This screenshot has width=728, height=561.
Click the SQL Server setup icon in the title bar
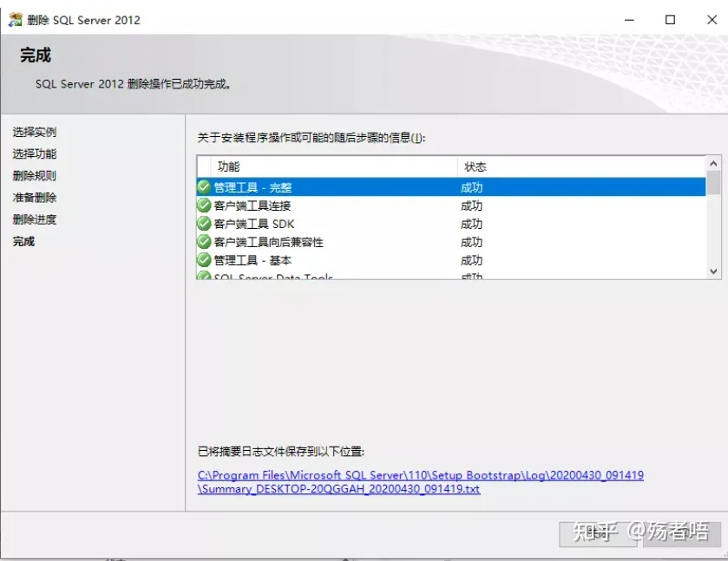pyautogui.click(x=14, y=18)
